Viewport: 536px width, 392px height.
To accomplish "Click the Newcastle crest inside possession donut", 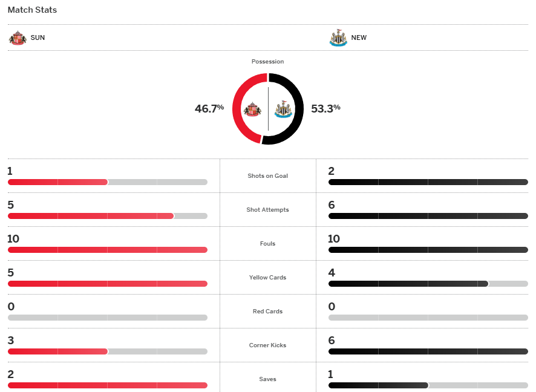I will coord(283,109).
